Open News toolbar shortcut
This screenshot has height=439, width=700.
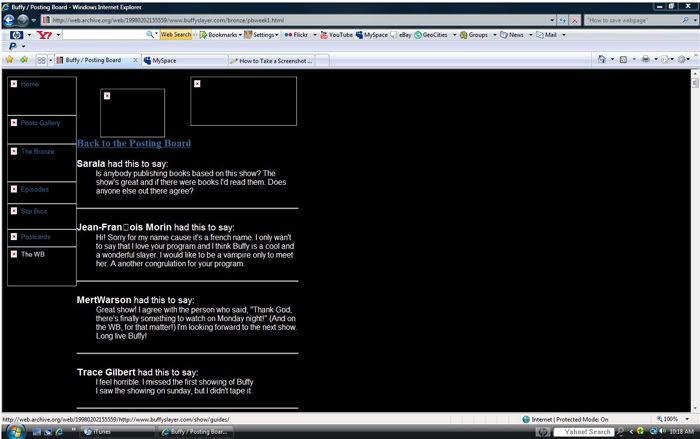[512, 35]
